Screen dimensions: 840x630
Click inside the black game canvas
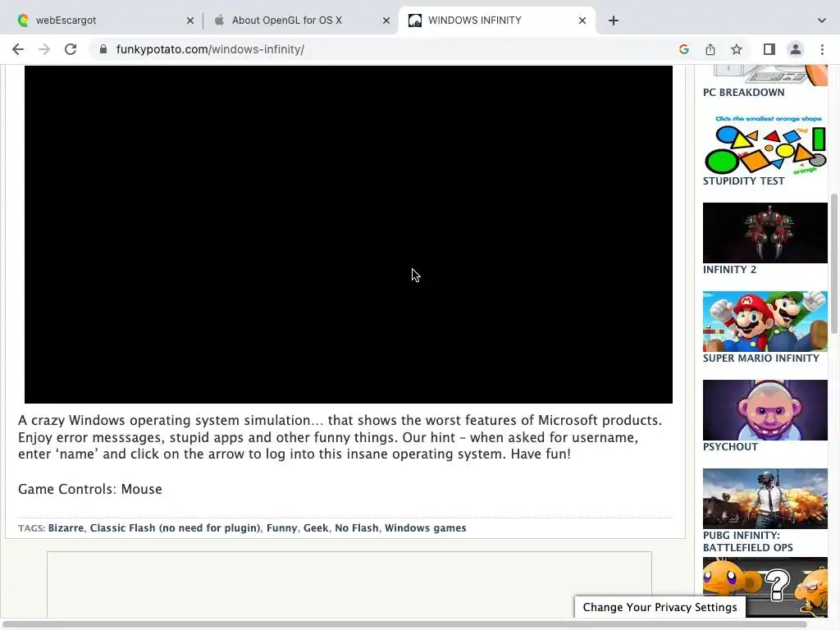348,234
